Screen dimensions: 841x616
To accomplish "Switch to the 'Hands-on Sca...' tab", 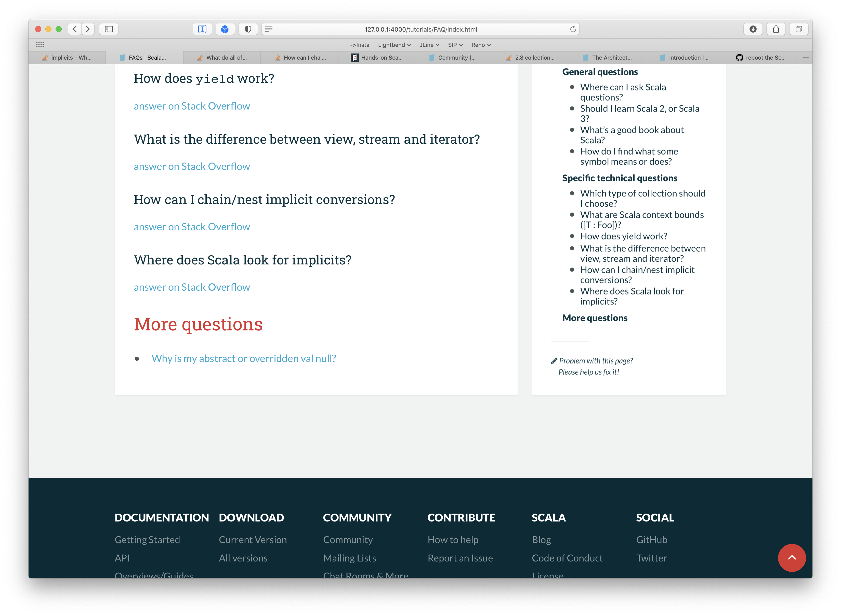I will (376, 57).
